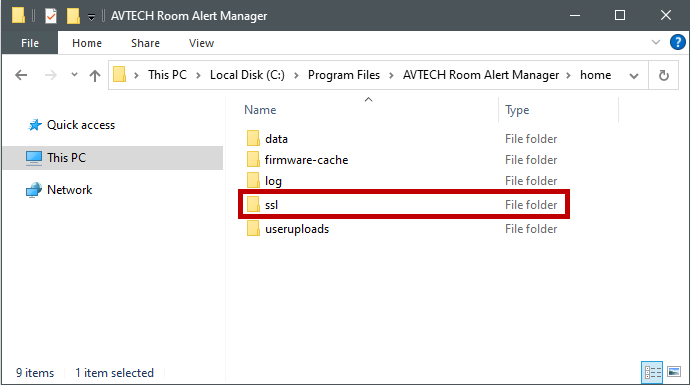Select the firmware-cache folder
The width and height of the screenshot is (690, 385).
click(306, 160)
